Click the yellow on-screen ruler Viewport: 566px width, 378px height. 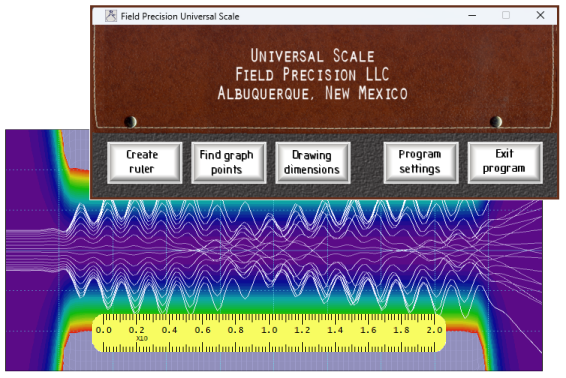(x=269, y=333)
